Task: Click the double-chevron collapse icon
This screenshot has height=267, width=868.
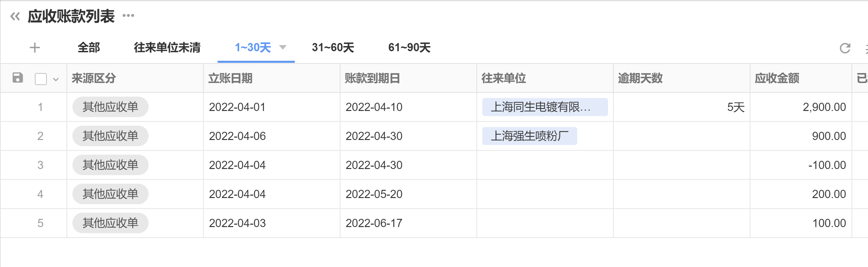Action: [15, 16]
